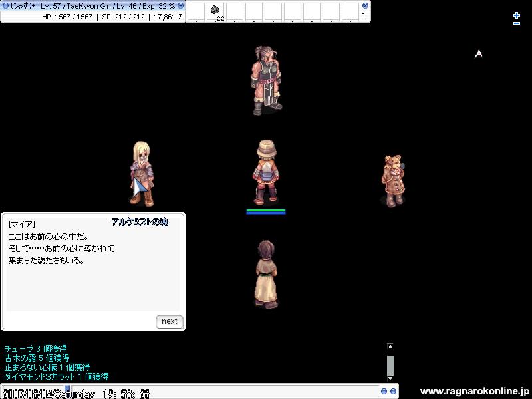The image size is (532, 399).
Task: Close the hotkey bar with the X button
Action: [x=365, y=5]
